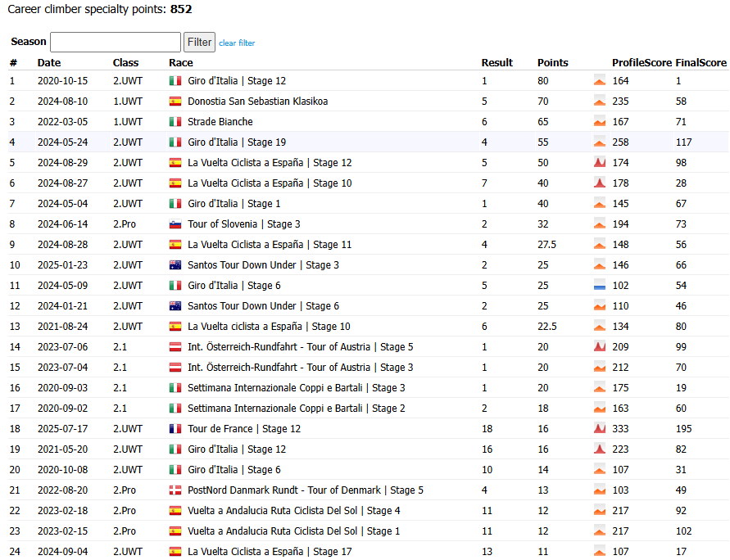This screenshot has width=730, height=560.
Task: Open Tour de France Stage 12 link
Action: point(244,429)
